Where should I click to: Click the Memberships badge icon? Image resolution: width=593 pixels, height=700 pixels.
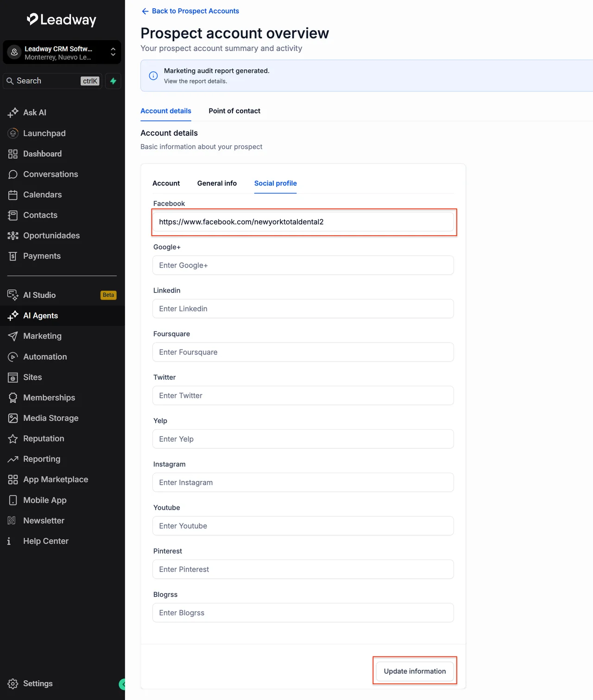coord(13,398)
